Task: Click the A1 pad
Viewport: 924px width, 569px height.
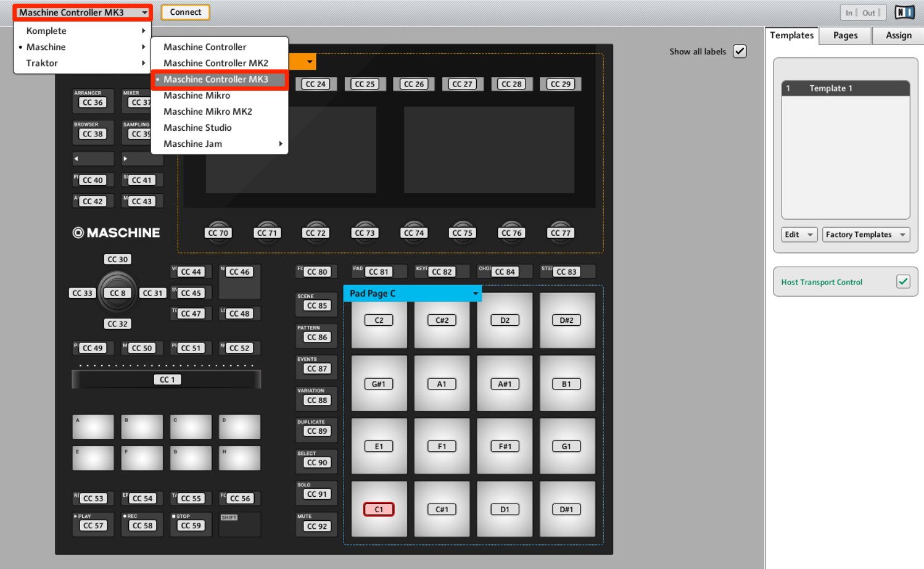Action: click(442, 383)
